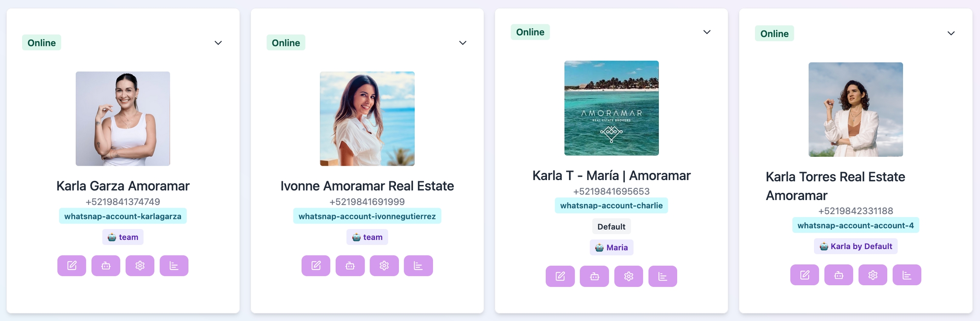980x321 pixels.
Task: Click the Maria bot badge
Action: 611,247
